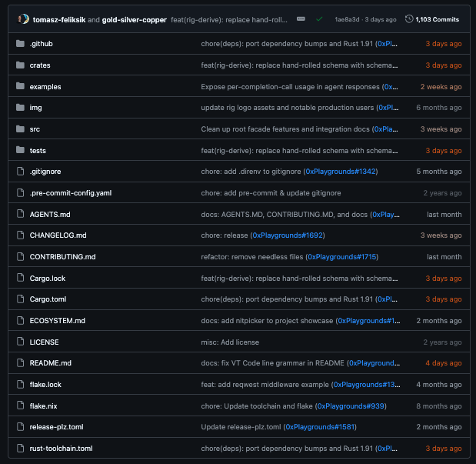Open 'chore: add pre-commit & update gitignore' commit
The image size is (476, 464).
[x=271, y=193]
